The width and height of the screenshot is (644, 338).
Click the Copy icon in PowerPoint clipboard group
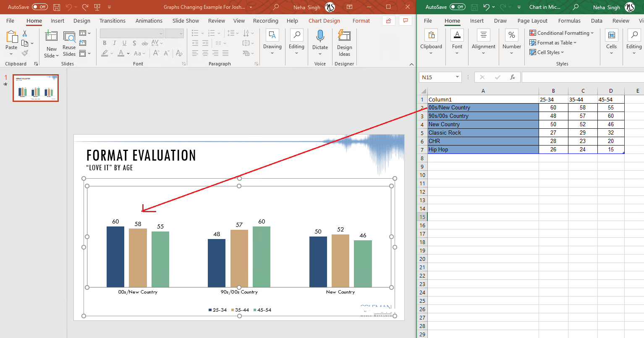point(25,43)
